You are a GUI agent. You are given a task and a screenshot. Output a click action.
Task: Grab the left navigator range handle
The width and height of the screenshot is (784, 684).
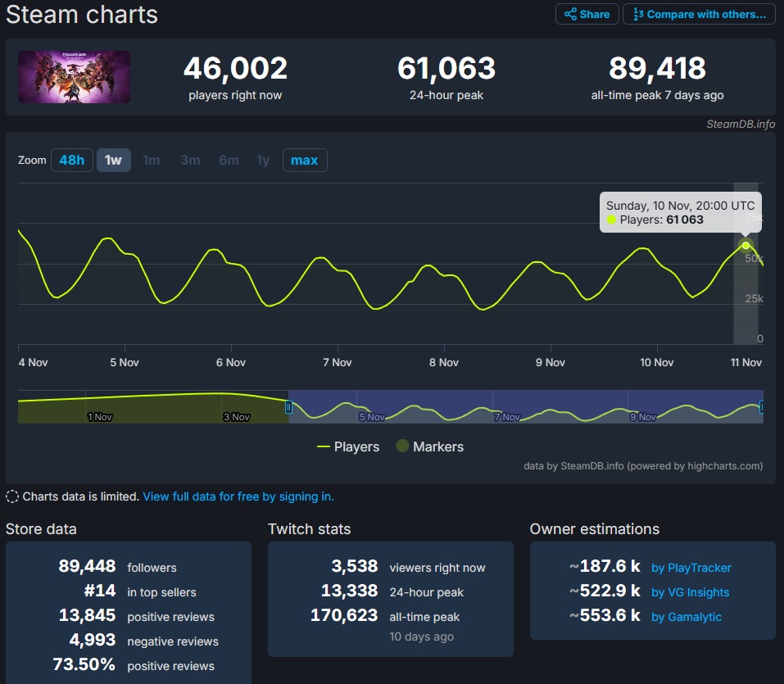(x=288, y=407)
